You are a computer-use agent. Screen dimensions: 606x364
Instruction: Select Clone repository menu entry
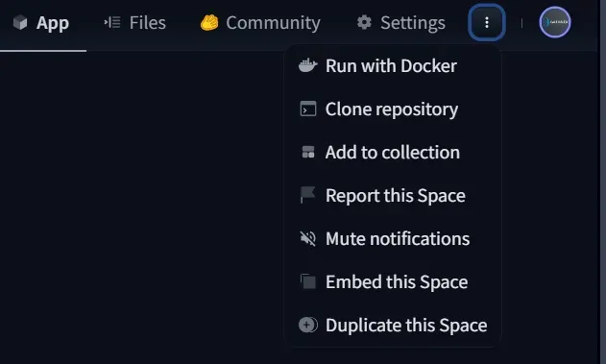pyautogui.click(x=393, y=109)
